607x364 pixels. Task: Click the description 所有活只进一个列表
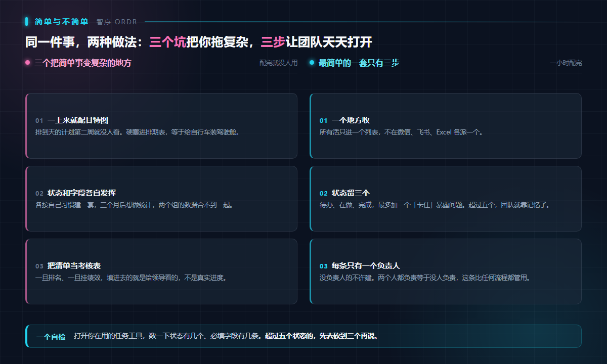(x=402, y=132)
